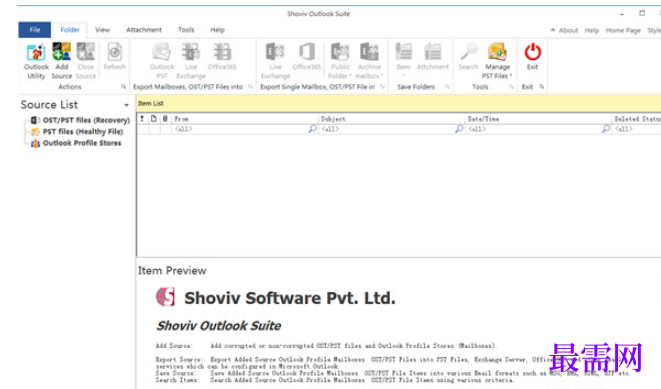The image size is (661, 389).
Task: Open the Save Item dropdown
Action: tap(403, 59)
